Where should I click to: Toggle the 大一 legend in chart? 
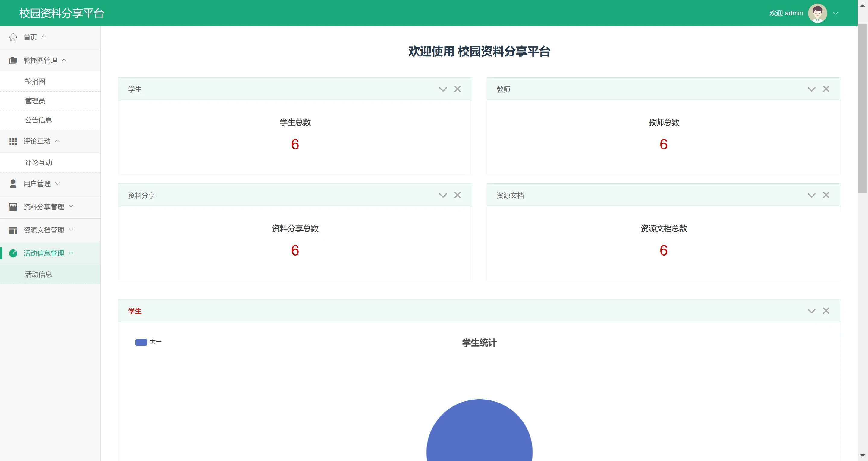[141, 342]
